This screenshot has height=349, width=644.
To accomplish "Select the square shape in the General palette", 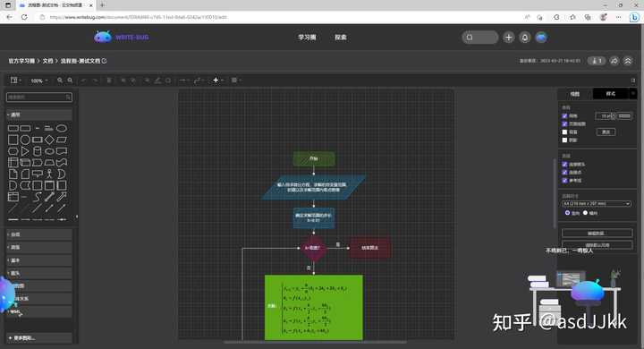I will click(x=13, y=140).
